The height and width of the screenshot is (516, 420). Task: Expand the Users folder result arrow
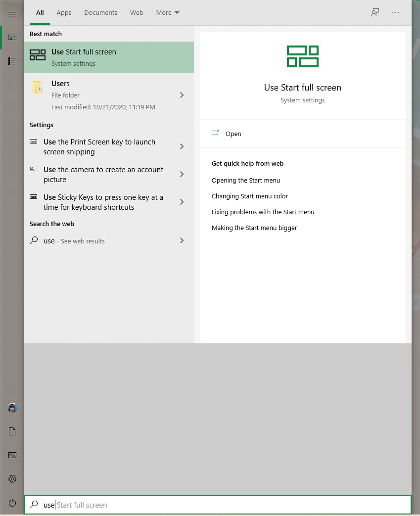tap(182, 95)
